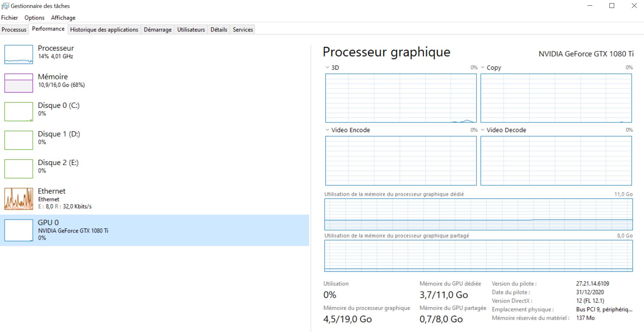Open the 3D engine dropdown
The height and width of the screenshot is (332, 644).
pos(327,67)
